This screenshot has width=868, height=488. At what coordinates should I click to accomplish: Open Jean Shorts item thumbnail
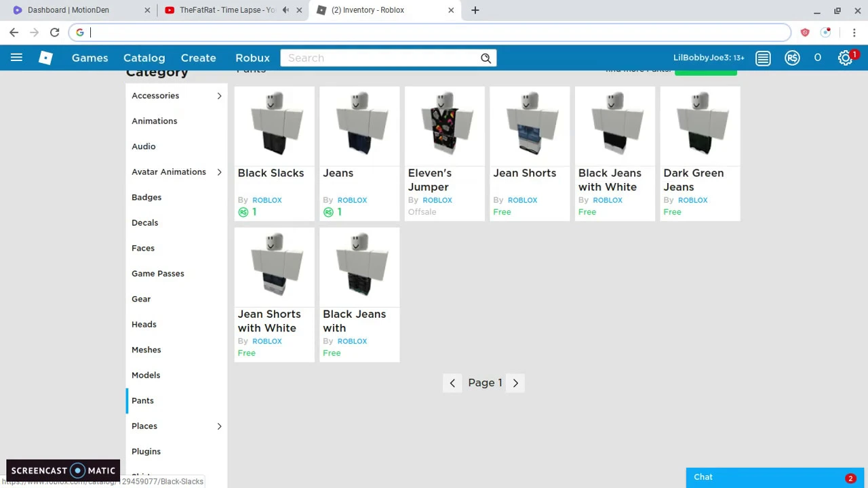[530, 125]
